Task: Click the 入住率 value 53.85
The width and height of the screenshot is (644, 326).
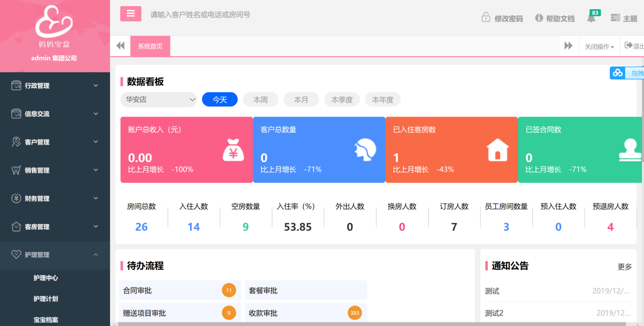Action: coord(298,227)
